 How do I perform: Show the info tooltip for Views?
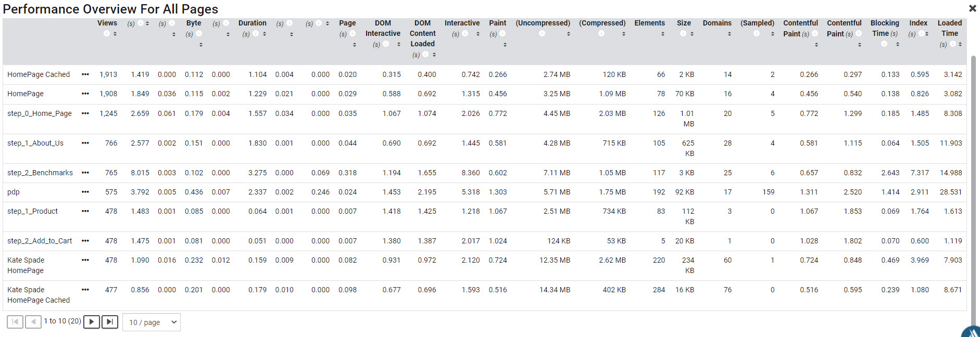[107, 34]
